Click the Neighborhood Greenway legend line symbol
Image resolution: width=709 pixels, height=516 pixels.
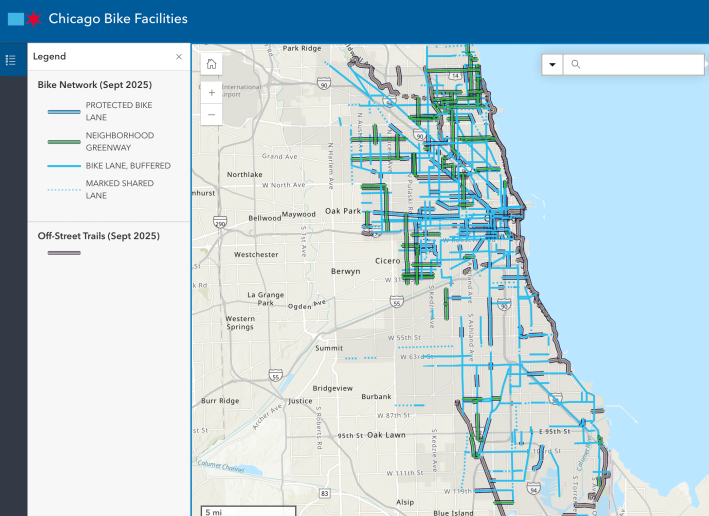tap(64, 141)
